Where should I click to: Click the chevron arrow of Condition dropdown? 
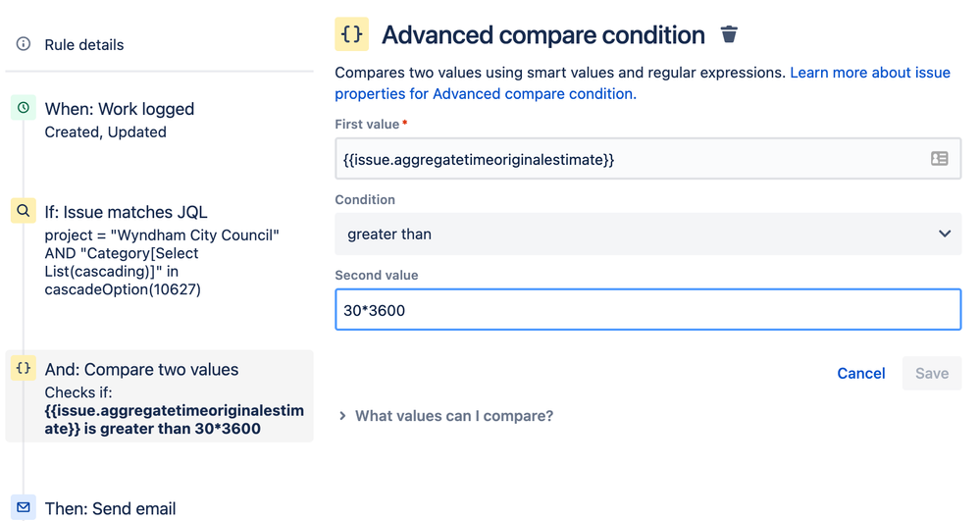point(944,234)
